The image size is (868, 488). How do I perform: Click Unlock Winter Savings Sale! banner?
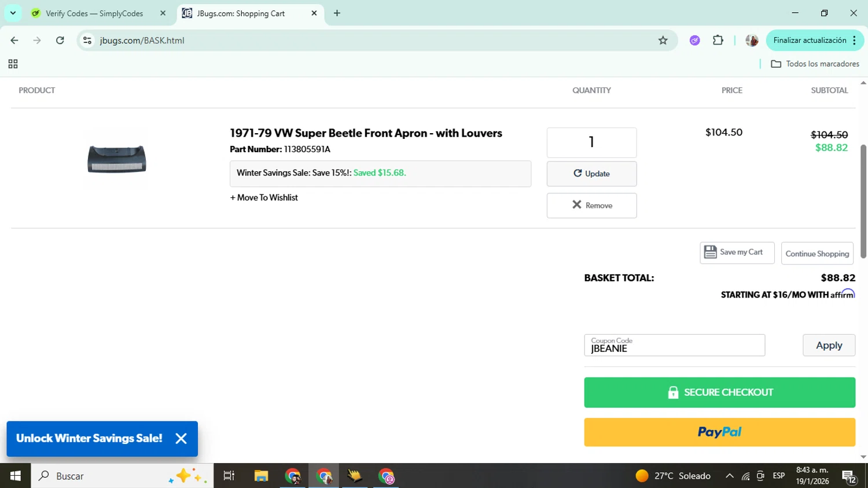pos(89,438)
